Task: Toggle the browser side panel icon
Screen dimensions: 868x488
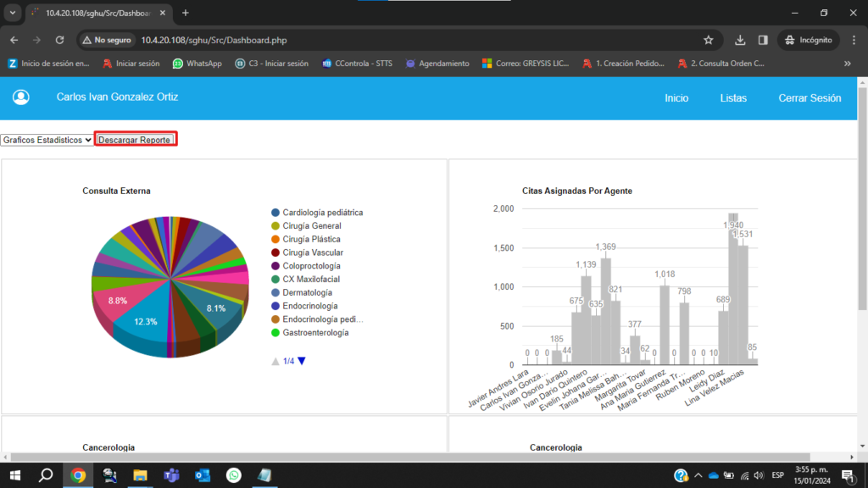Action: (x=763, y=40)
